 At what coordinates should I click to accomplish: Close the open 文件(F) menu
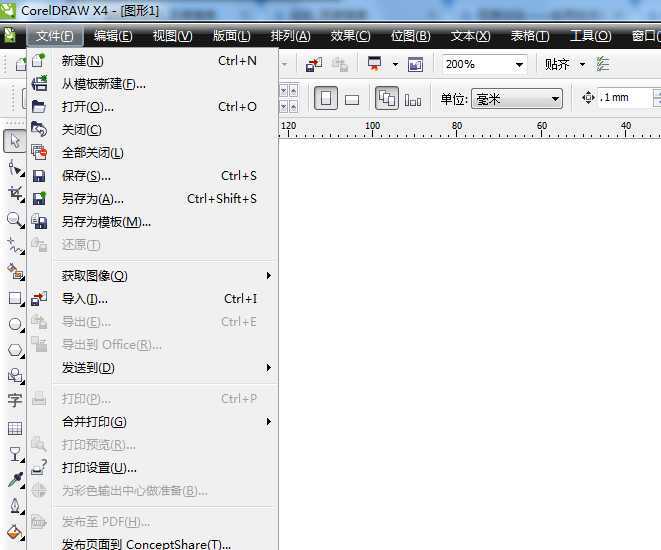click(x=55, y=36)
